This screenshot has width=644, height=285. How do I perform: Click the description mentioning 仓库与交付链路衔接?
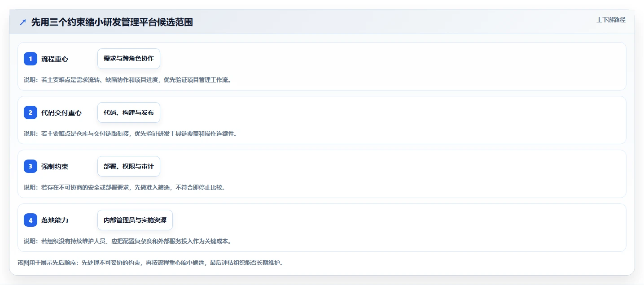[x=130, y=134]
